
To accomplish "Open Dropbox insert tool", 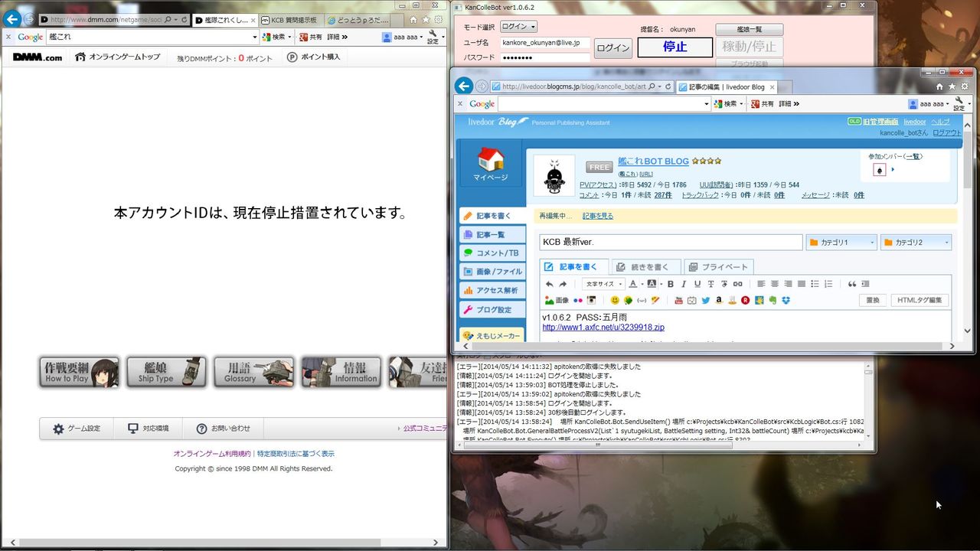I will point(785,300).
